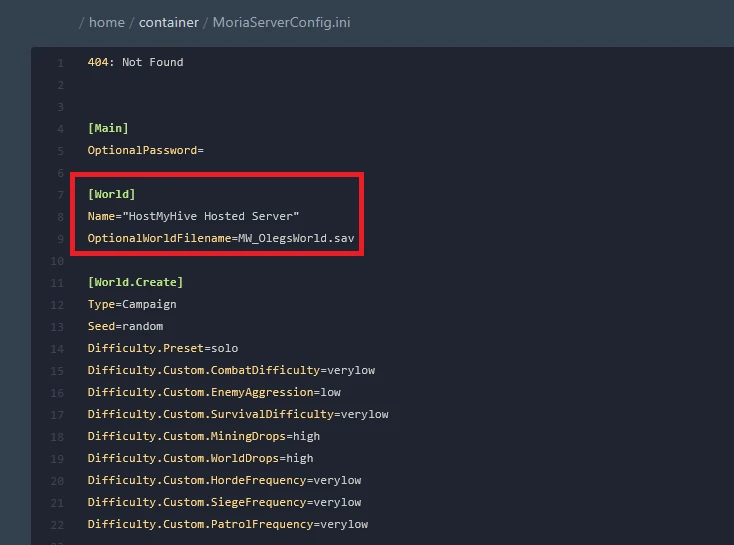Click the [World.Create] section header

(x=135, y=282)
